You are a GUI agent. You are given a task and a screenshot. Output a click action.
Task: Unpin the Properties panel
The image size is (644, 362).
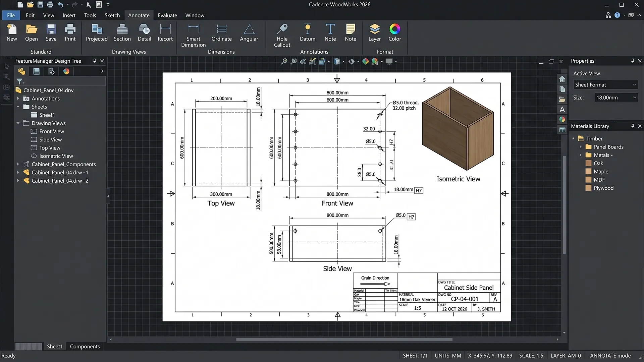click(x=633, y=61)
